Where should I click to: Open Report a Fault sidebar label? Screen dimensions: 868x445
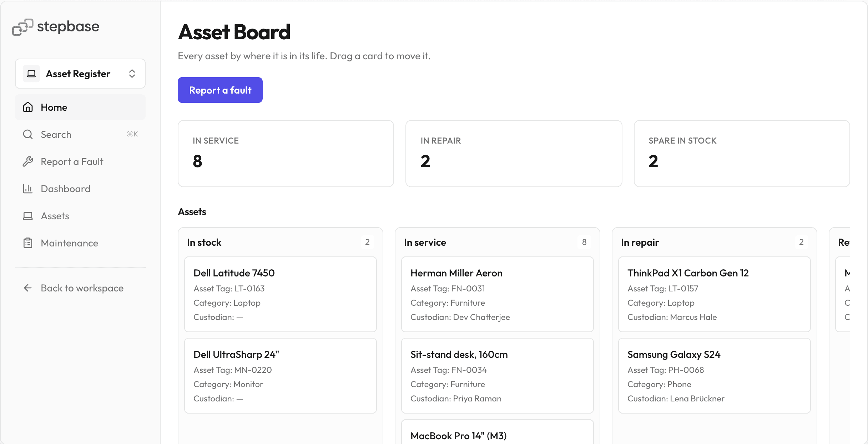pyautogui.click(x=72, y=161)
